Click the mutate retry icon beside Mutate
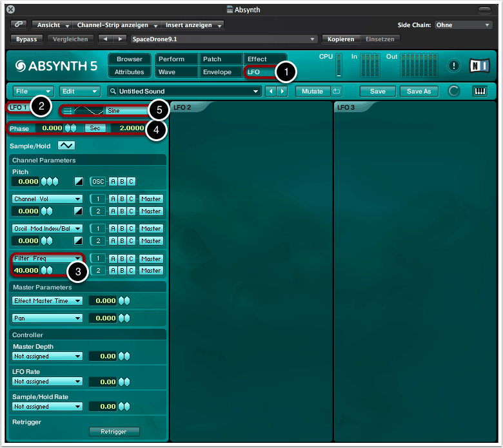This screenshot has width=503, height=448. pyautogui.click(x=337, y=92)
